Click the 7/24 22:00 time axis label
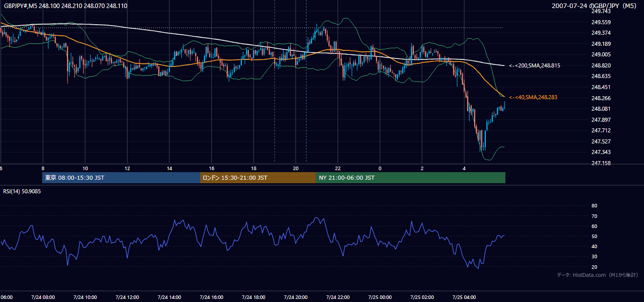The width and height of the screenshot is (644, 302). click(338, 297)
